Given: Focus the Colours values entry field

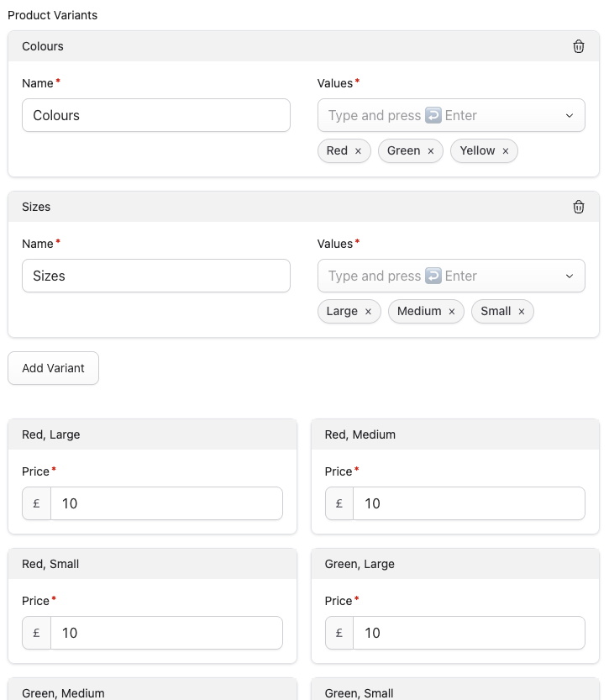Looking at the screenshot, I should pyautogui.click(x=451, y=115).
